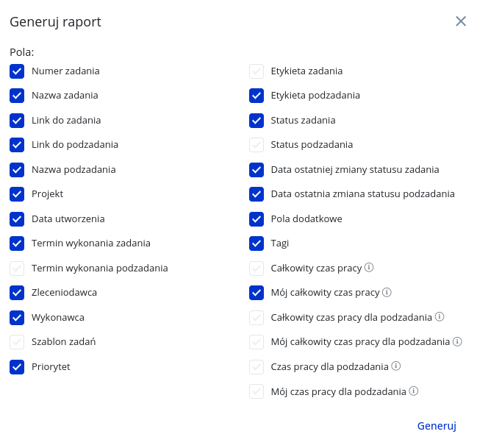Deselect the Zleceniodawca checkbox
This screenshot has width=477, height=448.
pos(17,293)
